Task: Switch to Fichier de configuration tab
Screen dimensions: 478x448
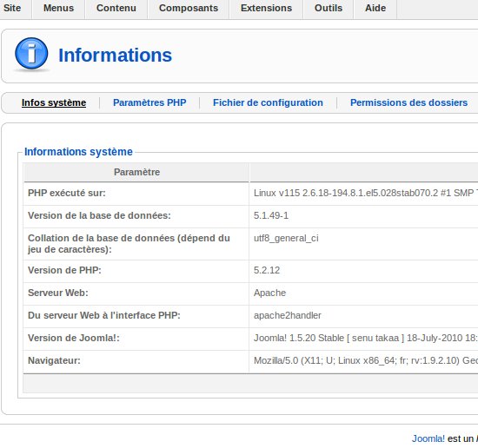Action: 268,102
